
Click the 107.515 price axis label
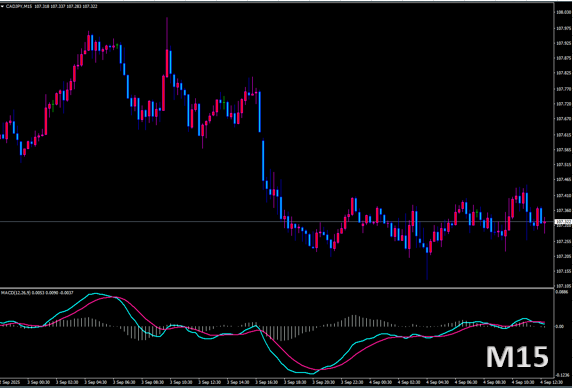pyautogui.click(x=563, y=165)
